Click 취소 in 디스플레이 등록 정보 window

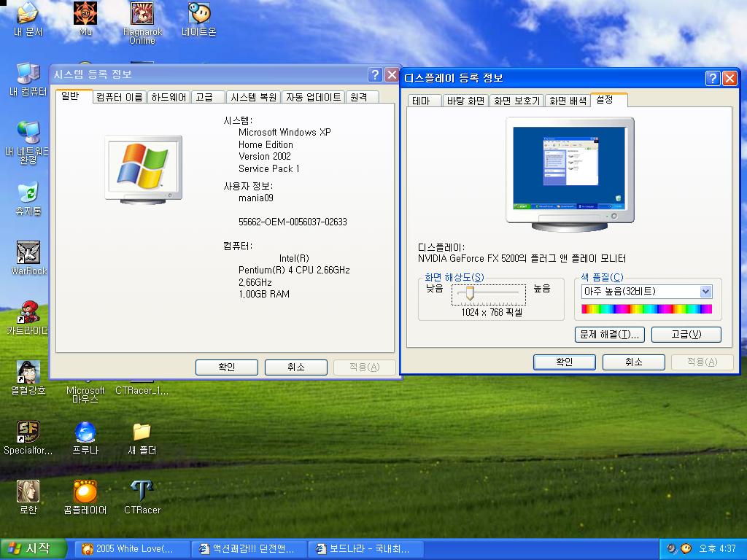634,362
